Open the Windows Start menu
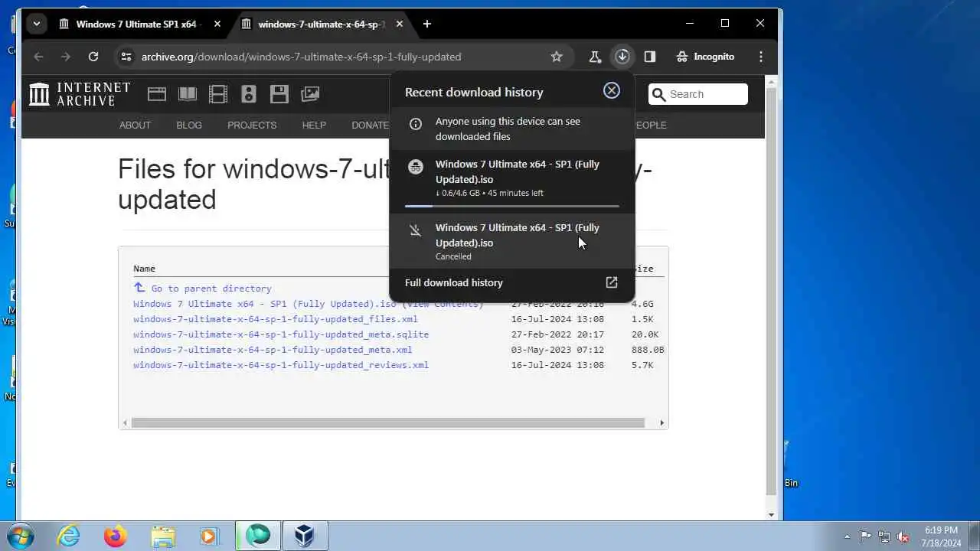This screenshot has height=551, width=980. point(21,536)
